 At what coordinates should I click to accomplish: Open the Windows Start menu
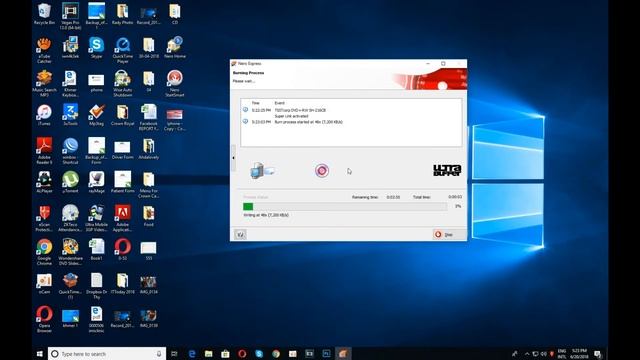pos(40,353)
